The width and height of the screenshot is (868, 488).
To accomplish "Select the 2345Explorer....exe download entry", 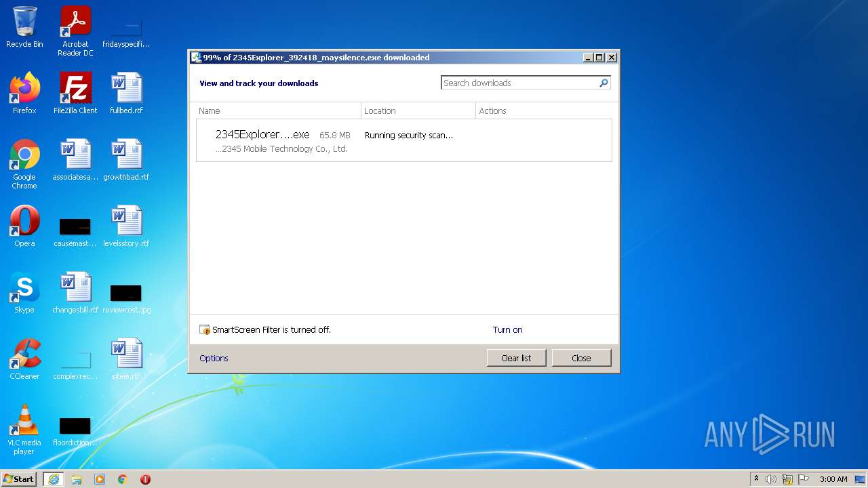I will (404, 141).
